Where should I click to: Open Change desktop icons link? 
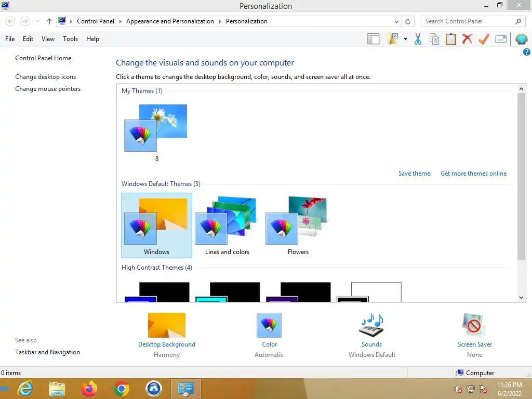[x=46, y=77]
